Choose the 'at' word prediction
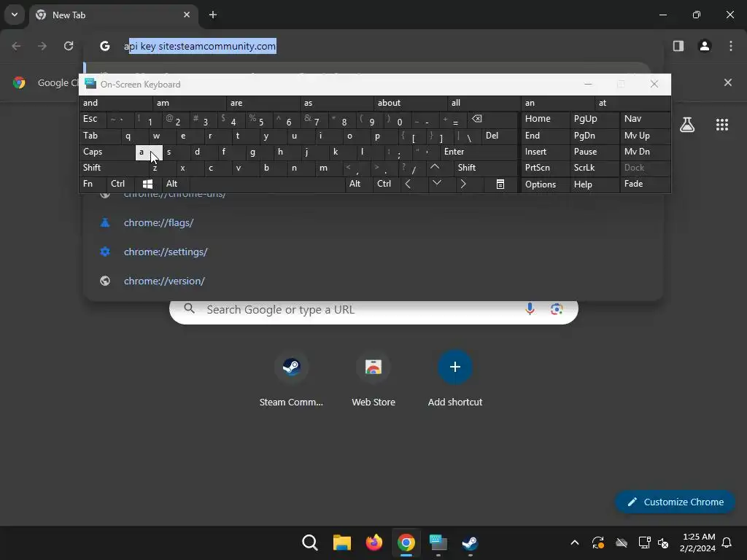This screenshot has height=560, width=747. click(632, 103)
